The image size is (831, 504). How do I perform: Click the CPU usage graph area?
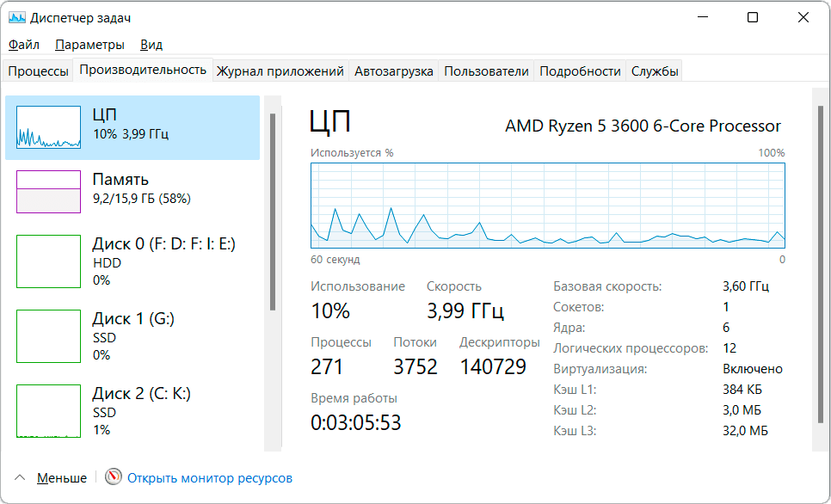(547, 206)
